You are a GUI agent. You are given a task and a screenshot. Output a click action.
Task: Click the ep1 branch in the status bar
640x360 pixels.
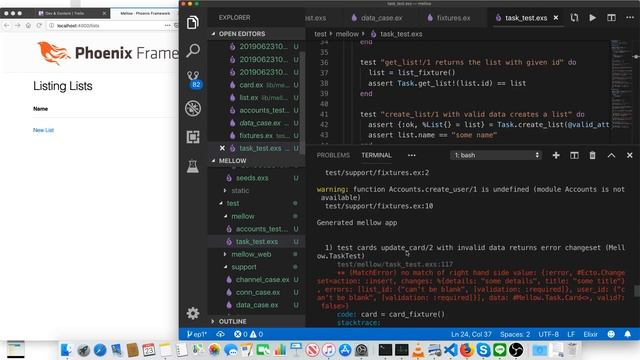tap(197, 334)
